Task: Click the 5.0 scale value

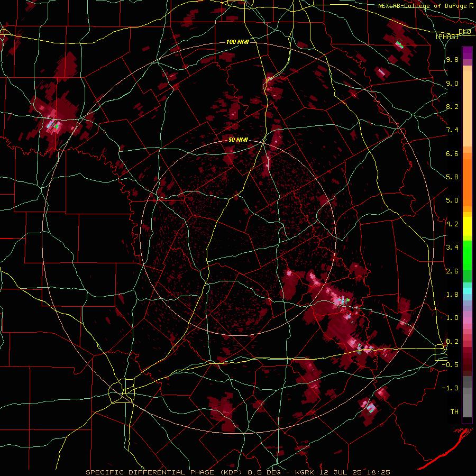Action: (452, 200)
